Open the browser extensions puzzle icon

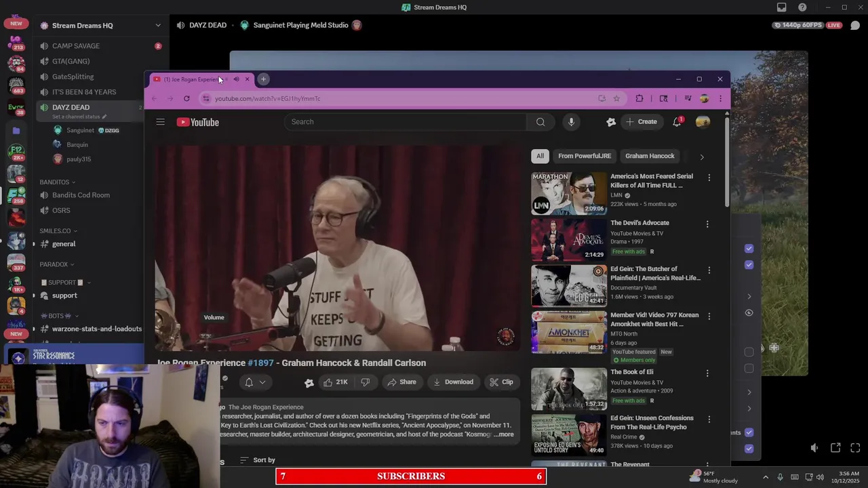tap(639, 98)
